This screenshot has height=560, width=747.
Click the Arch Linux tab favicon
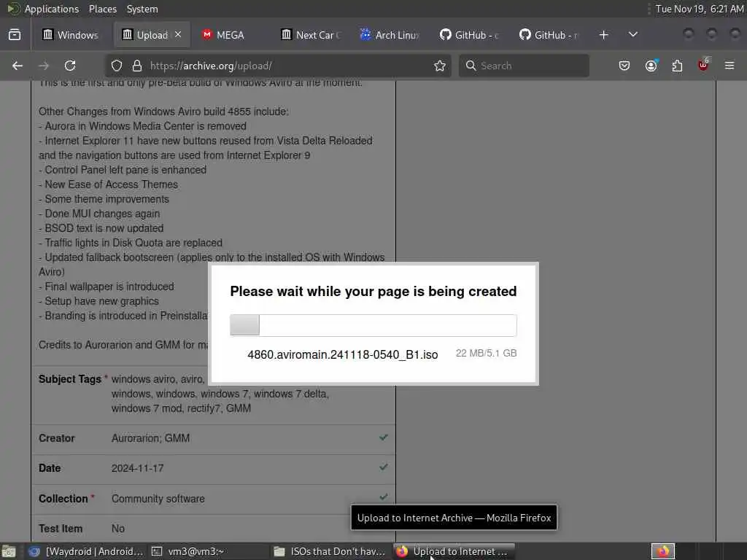(365, 35)
